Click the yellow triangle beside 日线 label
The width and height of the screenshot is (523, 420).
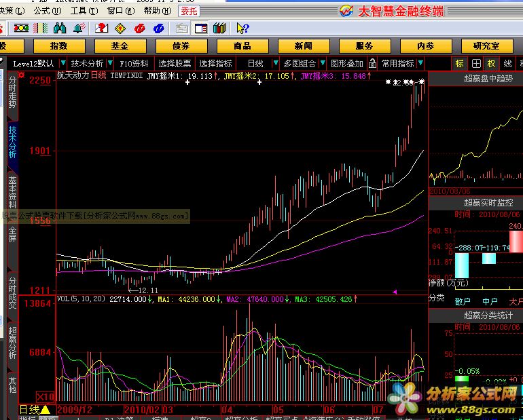[45, 410]
